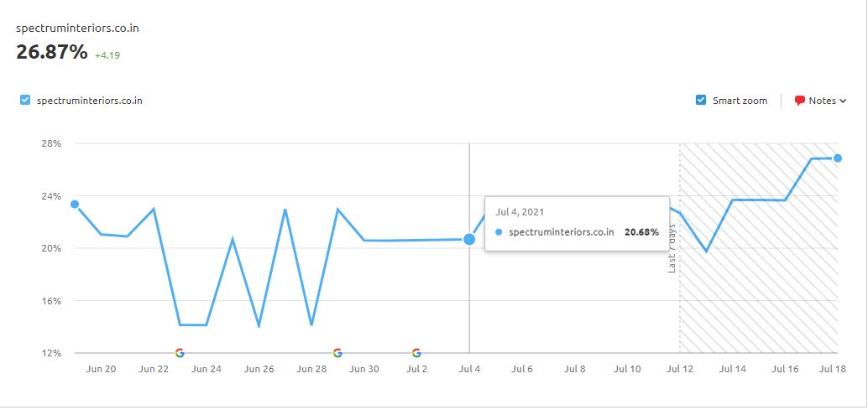Click the red Notes speech bubble icon
Image resolution: width=868 pixels, height=410 pixels.
coord(800,101)
